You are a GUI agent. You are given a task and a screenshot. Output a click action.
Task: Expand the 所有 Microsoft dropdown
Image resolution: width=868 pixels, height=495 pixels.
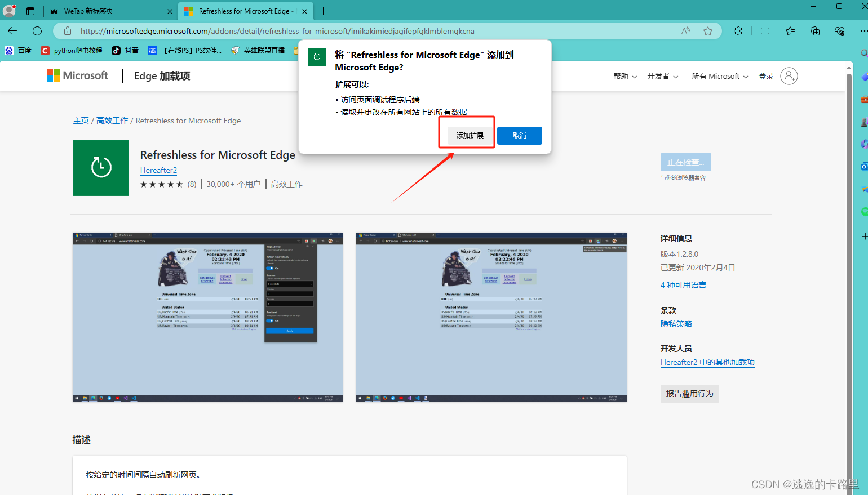click(x=720, y=76)
